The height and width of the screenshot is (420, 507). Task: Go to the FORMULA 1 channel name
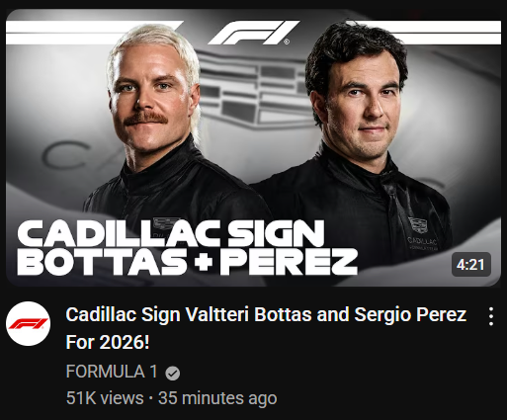coord(112,372)
